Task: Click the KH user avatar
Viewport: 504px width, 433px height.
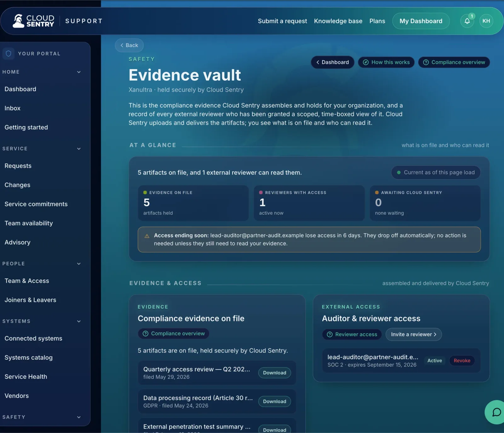Action: click(x=486, y=21)
